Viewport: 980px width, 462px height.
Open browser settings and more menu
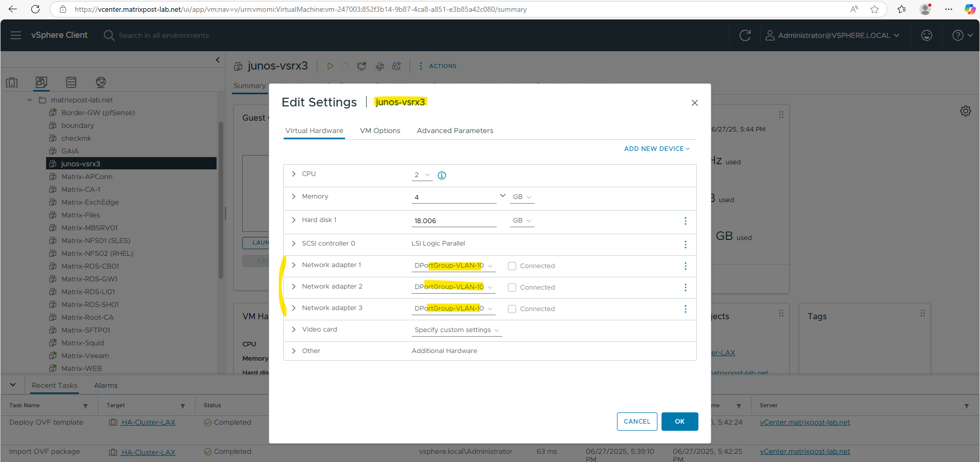(x=949, y=9)
